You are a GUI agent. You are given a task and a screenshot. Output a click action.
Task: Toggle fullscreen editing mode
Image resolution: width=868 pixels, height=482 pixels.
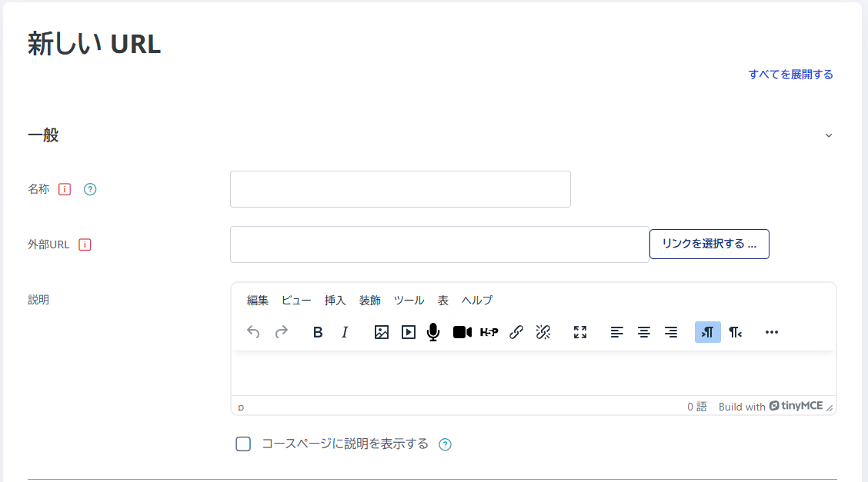pyautogui.click(x=580, y=332)
